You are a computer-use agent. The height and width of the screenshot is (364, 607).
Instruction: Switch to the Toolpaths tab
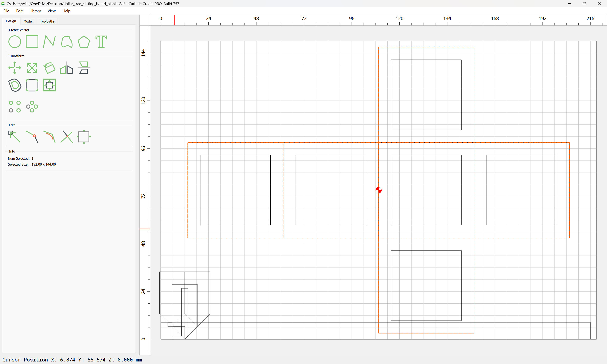click(47, 21)
